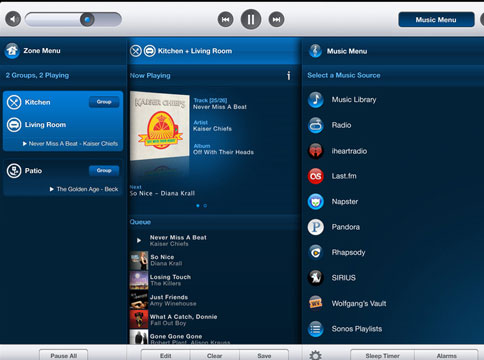Clear the queue with Clear button
The image size is (484, 360).
click(x=214, y=356)
